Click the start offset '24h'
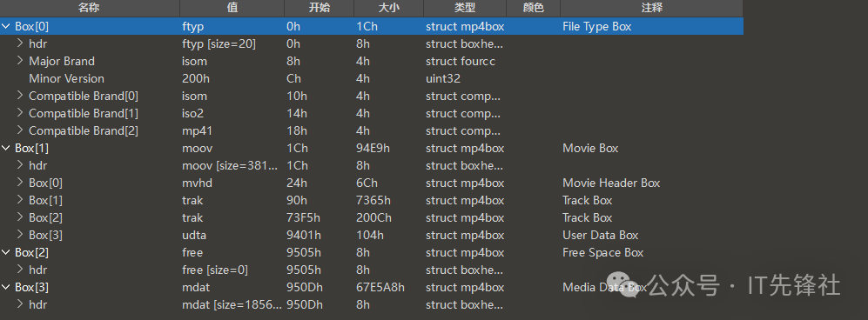 click(x=297, y=183)
